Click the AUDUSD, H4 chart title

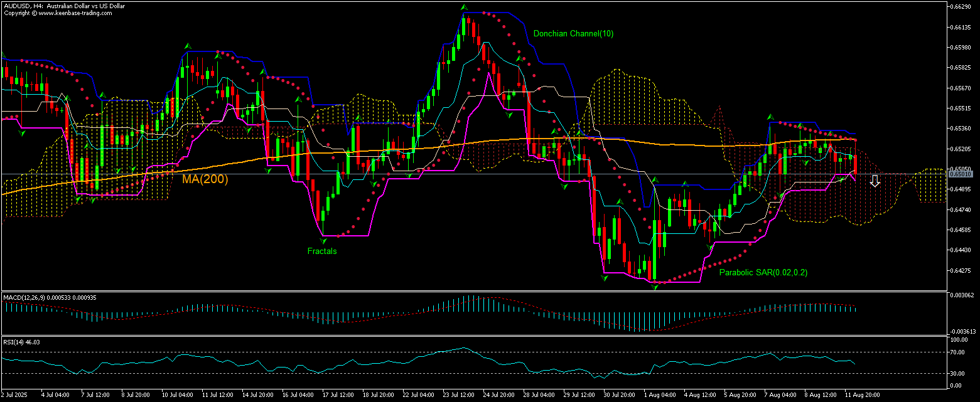coord(64,6)
